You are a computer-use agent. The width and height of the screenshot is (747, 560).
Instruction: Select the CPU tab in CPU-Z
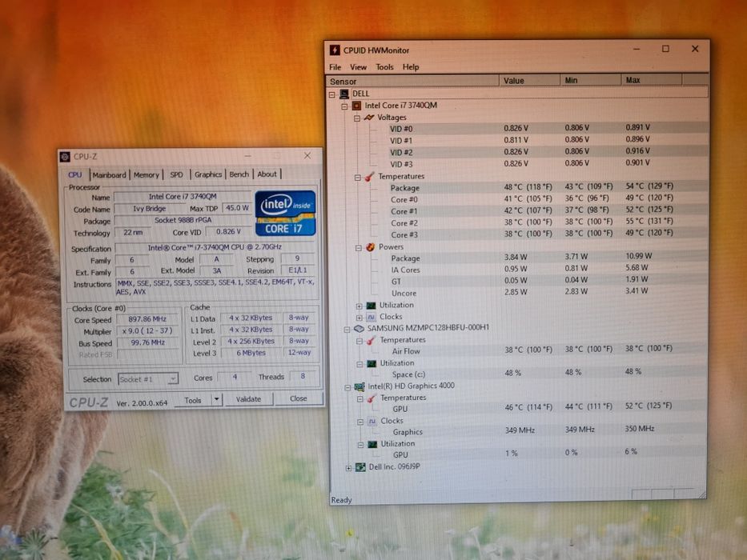(x=75, y=174)
